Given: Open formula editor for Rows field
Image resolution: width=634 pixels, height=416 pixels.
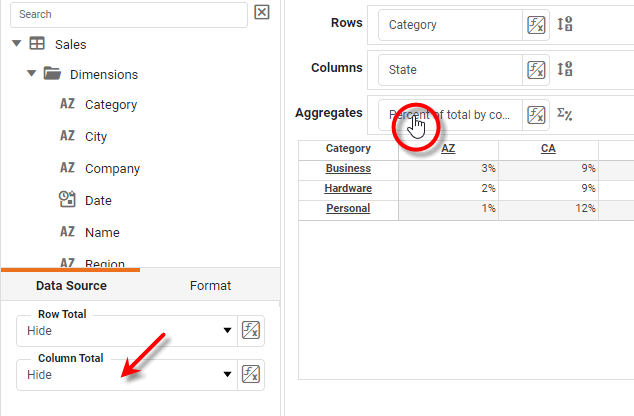Looking at the screenshot, I should tap(536, 26).
